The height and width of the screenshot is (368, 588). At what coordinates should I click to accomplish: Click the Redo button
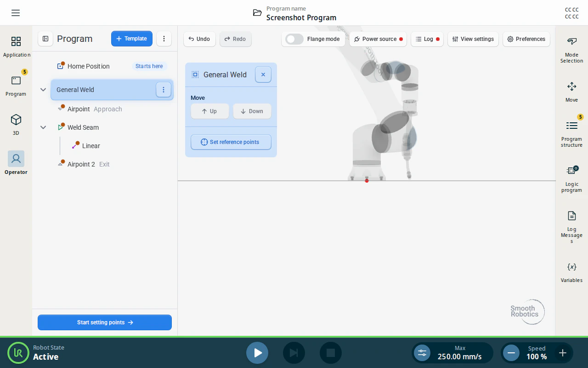pyautogui.click(x=235, y=39)
